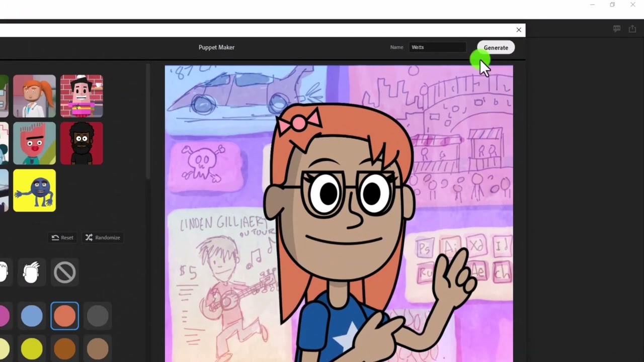Image resolution: width=644 pixels, height=362 pixels.
Task: Minimize the application window
Action: [593, 5]
